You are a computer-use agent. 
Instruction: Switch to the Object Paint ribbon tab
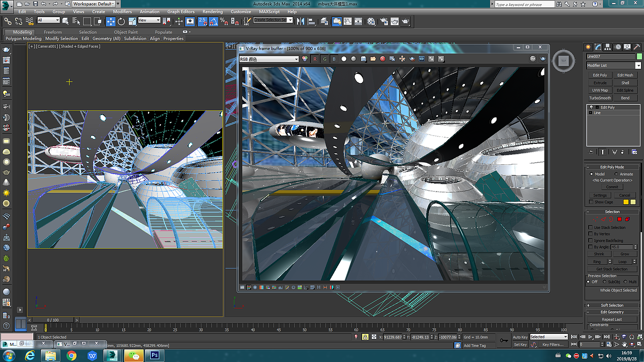point(126,32)
